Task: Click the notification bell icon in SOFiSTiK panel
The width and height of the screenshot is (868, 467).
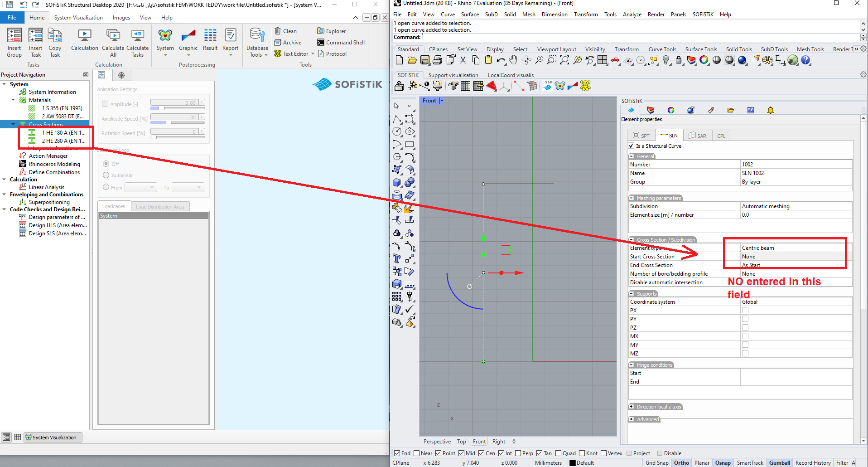Action: click(x=771, y=110)
